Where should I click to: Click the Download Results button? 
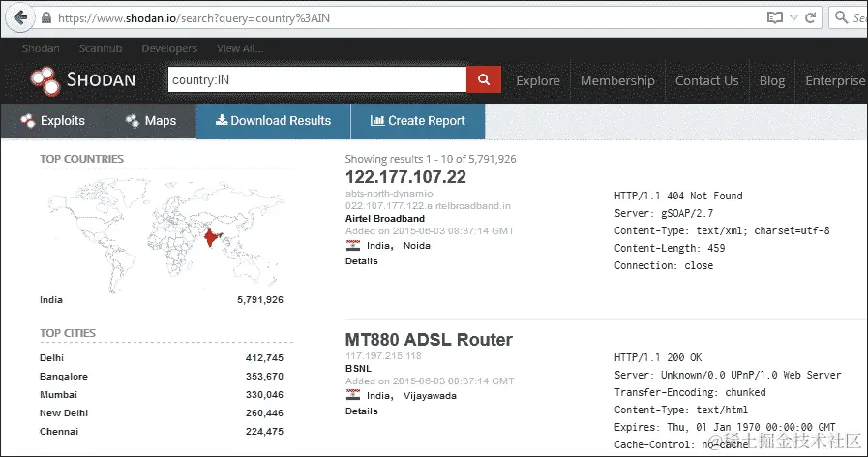coord(274,121)
